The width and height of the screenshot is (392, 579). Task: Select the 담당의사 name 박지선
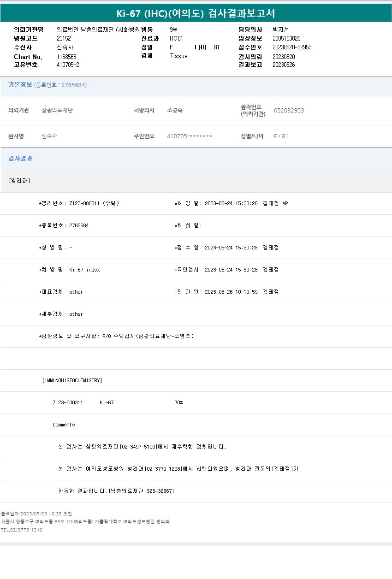pos(280,30)
